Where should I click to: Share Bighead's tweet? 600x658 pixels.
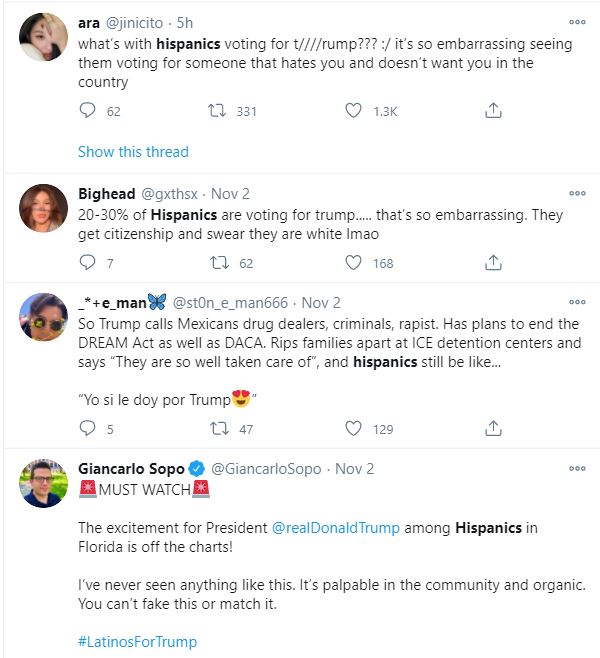493,262
